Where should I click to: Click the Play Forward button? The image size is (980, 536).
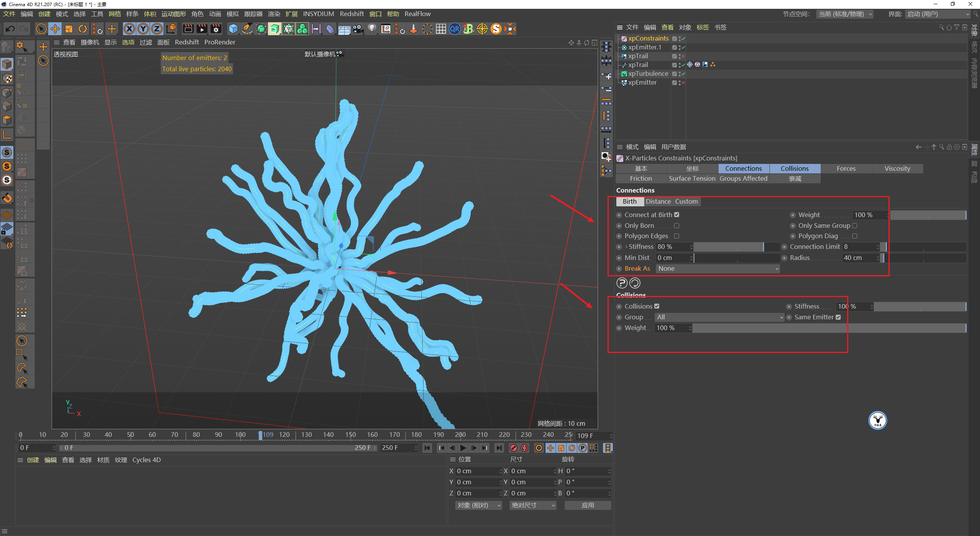pos(463,448)
